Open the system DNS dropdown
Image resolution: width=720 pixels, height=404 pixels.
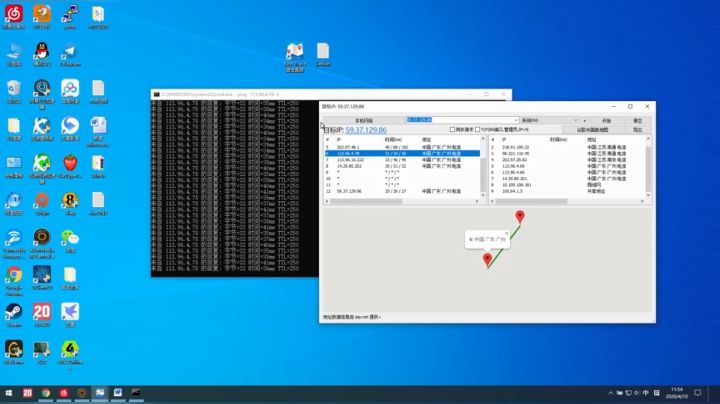(550, 120)
